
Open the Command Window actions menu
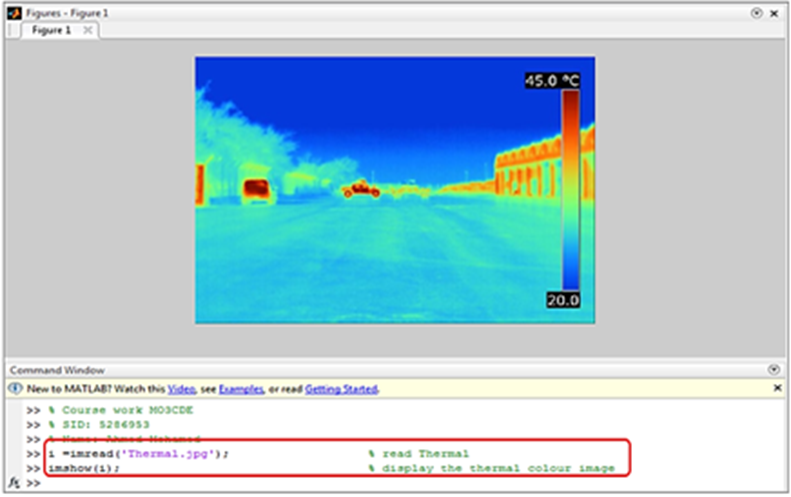click(773, 369)
